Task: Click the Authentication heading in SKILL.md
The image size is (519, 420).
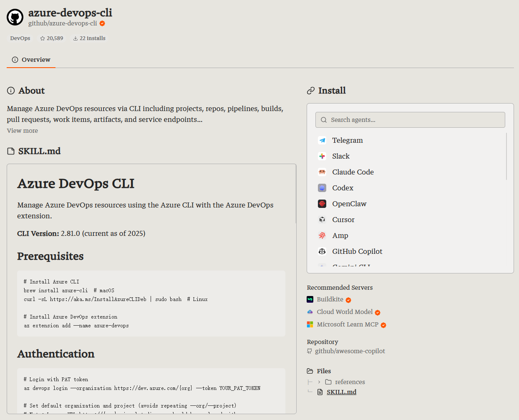Action: click(x=56, y=354)
